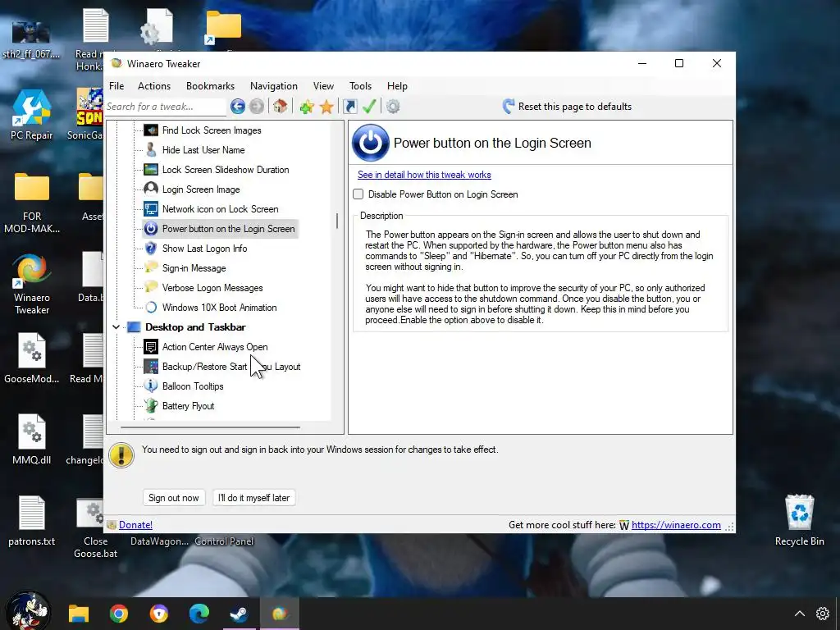Click the tree panel vertical scrollbar thumb

tap(337, 221)
